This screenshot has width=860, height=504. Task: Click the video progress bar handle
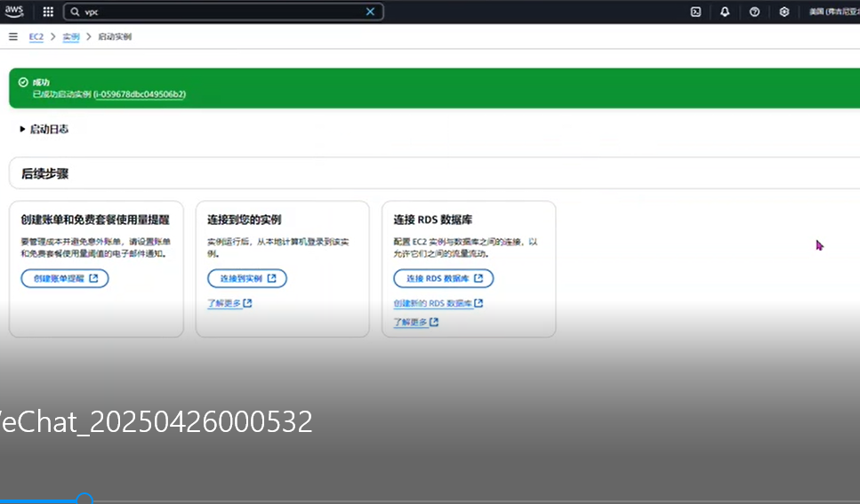84,499
